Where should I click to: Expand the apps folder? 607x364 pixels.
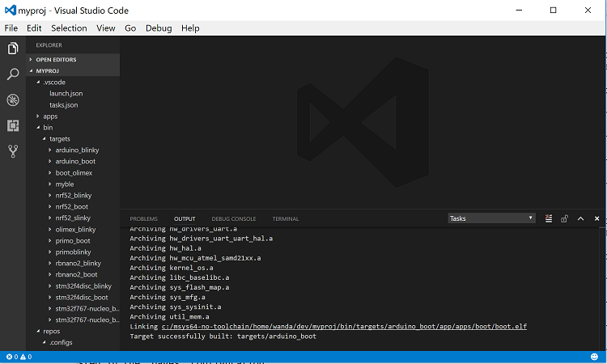pos(50,116)
